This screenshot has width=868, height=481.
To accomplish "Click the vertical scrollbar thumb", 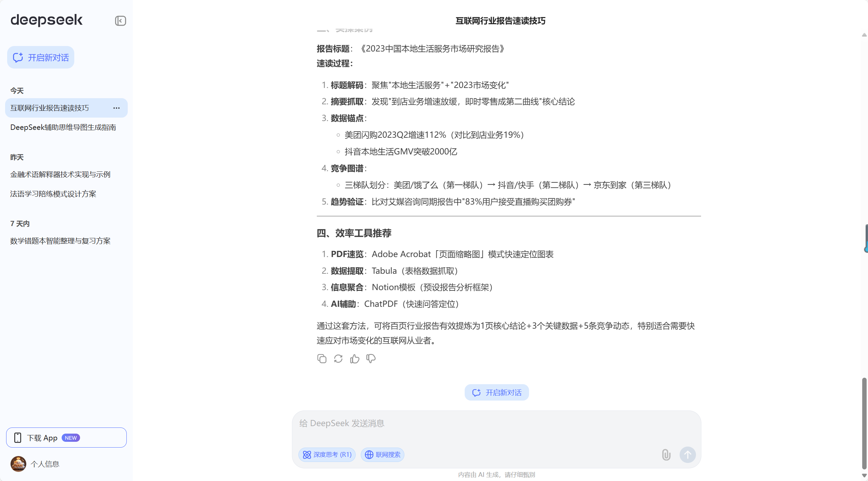I will (864, 423).
